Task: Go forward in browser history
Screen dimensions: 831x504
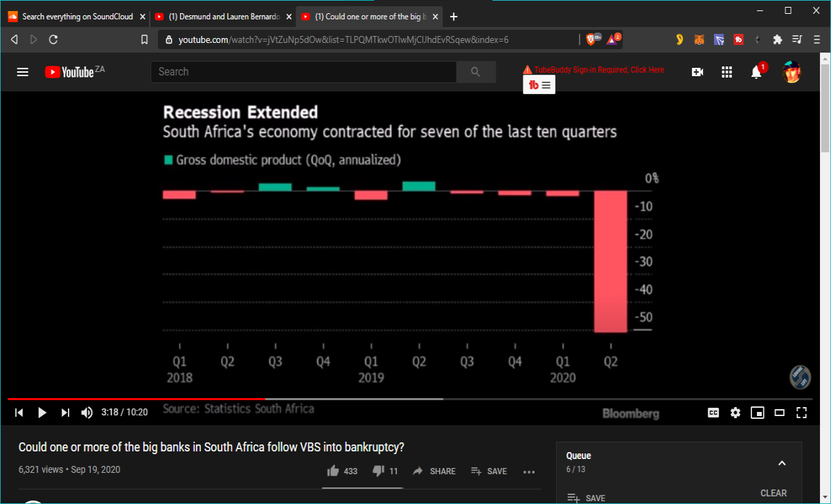Action: pyautogui.click(x=33, y=40)
